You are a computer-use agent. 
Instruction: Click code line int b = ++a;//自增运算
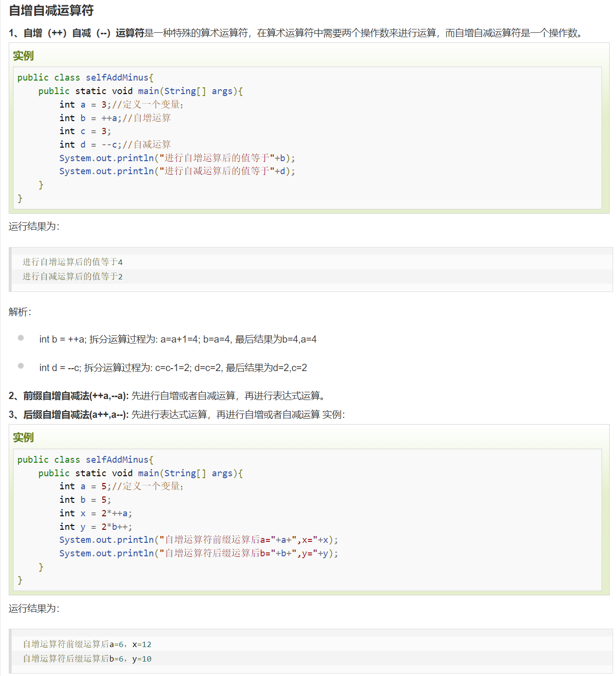115,118
